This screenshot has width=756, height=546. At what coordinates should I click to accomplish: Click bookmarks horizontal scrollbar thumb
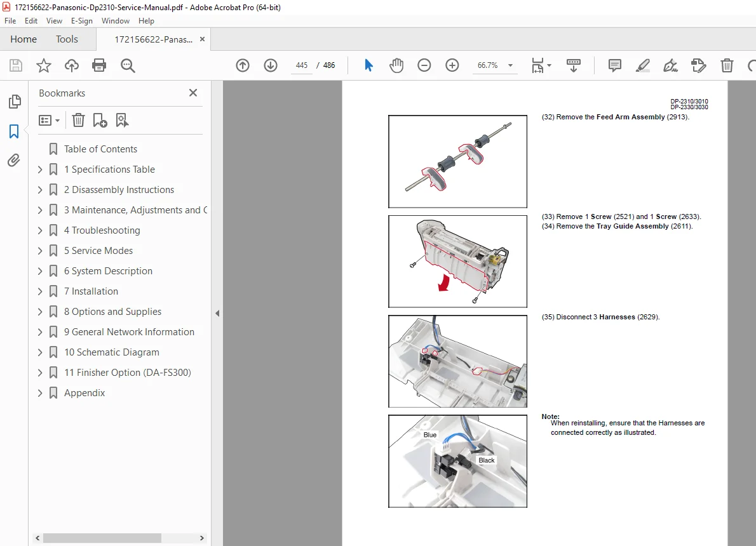pyautogui.click(x=102, y=538)
